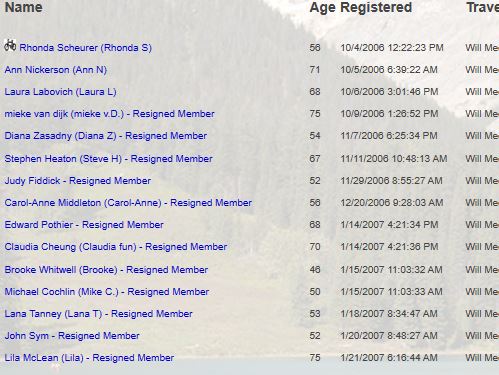Screen dimensions: 499x375
Task: Open Ann Nickerson's profile link
Action: coord(56,70)
